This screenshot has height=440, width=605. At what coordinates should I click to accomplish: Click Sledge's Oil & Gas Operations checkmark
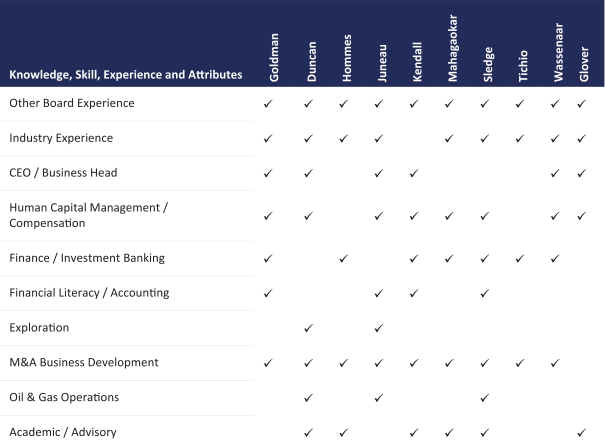tap(484, 397)
